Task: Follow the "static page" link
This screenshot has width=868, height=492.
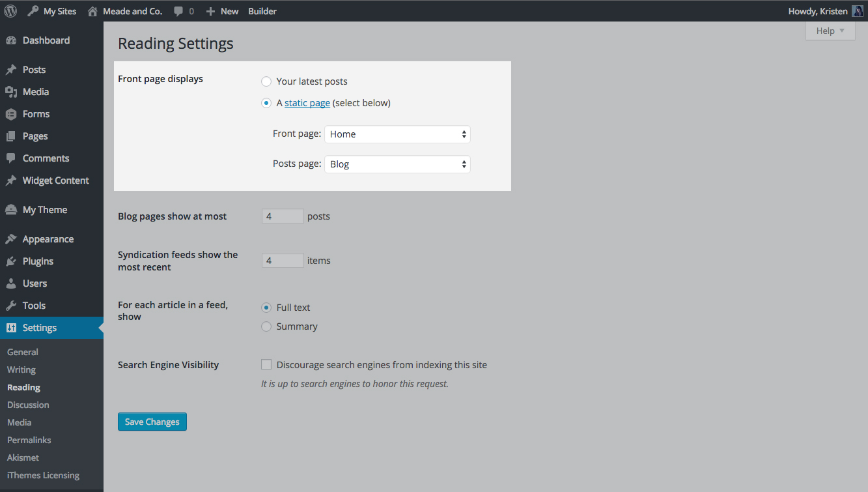Action: click(x=307, y=103)
